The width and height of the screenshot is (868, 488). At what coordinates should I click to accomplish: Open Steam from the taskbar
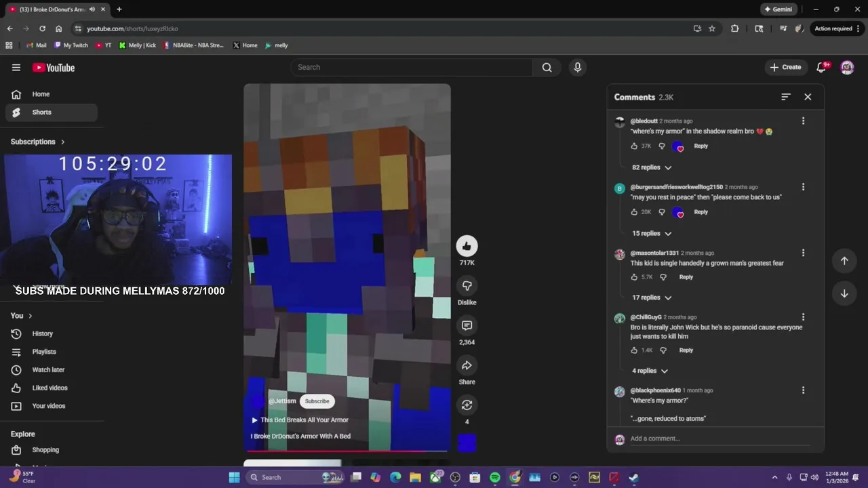tap(633, 477)
